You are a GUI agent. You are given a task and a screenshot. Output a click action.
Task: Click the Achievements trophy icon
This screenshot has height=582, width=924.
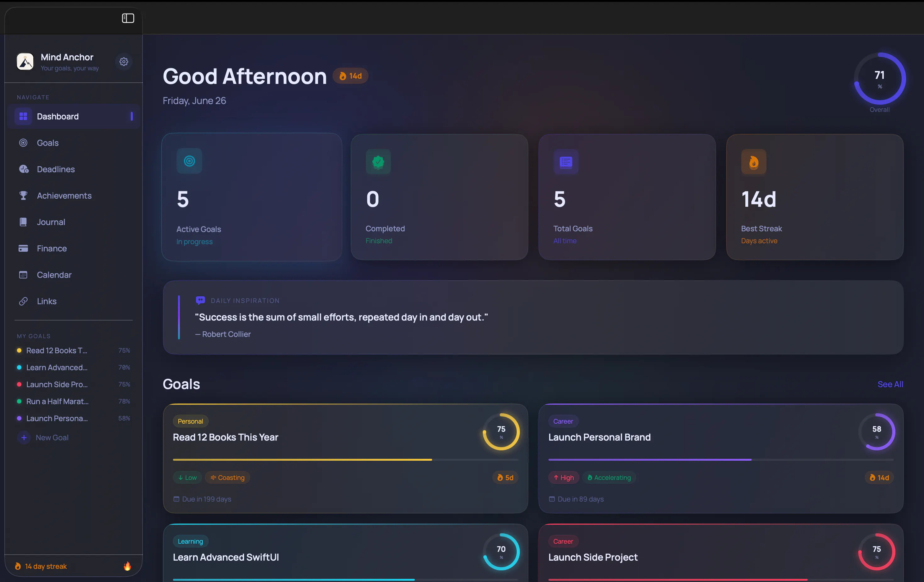[x=23, y=195]
